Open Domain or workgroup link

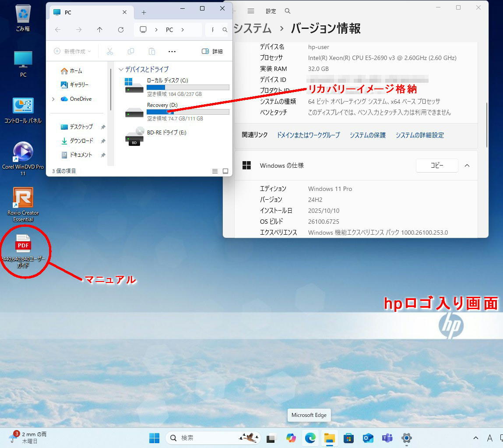[x=308, y=135]
